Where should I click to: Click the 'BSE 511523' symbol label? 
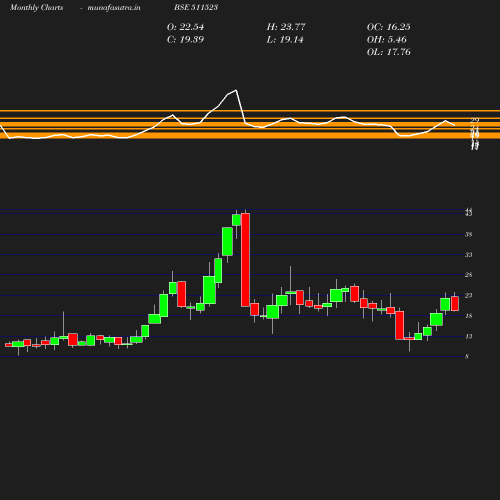coord(196,7)
